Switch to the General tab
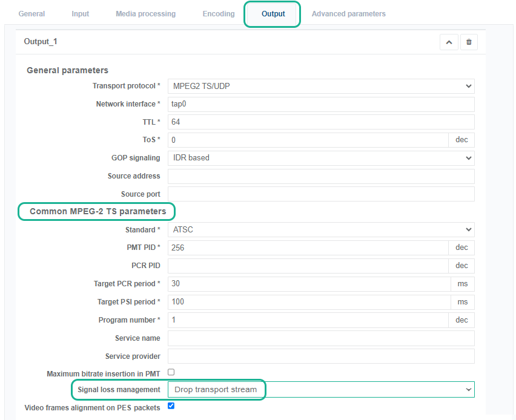 point(31,14)
